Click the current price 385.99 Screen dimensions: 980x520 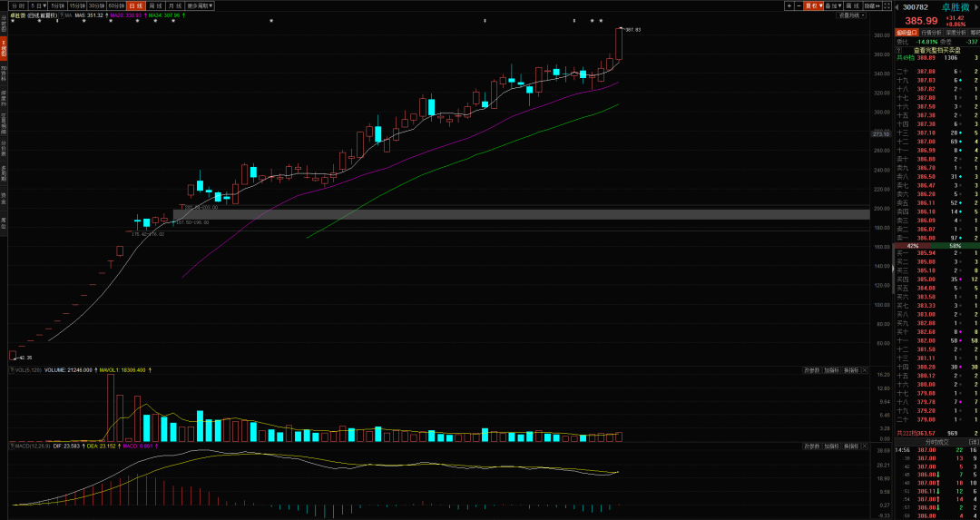[921, 21]
